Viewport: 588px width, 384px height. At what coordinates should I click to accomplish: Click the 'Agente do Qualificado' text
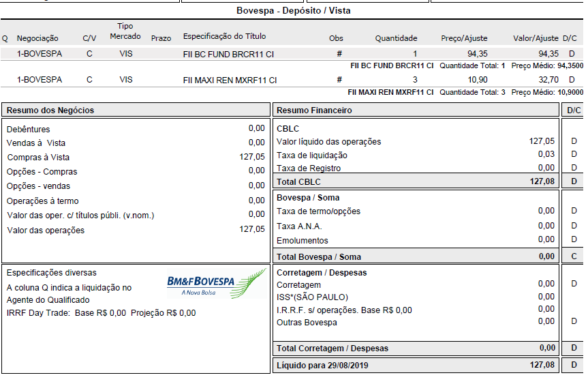[x=48, y=300]
